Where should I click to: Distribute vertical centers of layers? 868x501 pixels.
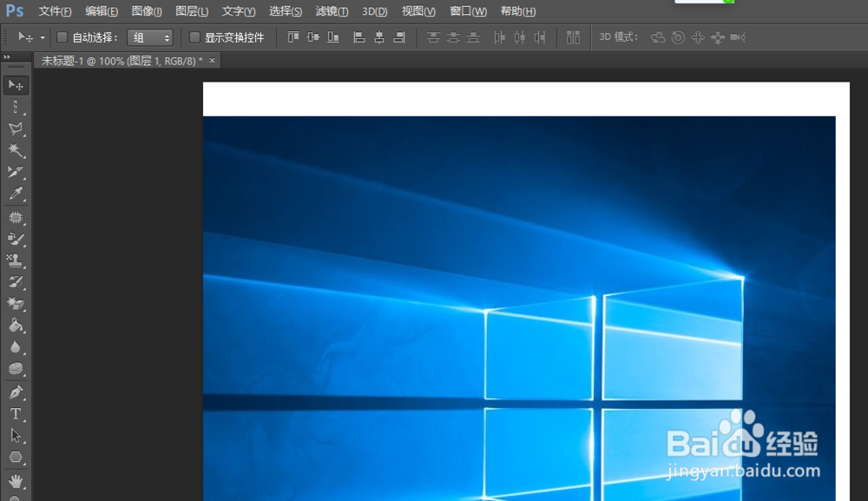453,37
